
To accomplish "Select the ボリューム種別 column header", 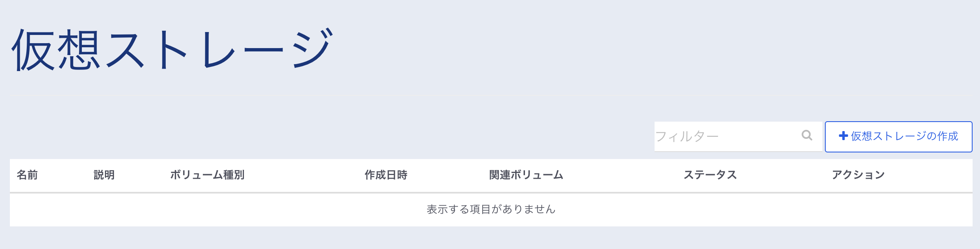I will click(207, 175).
